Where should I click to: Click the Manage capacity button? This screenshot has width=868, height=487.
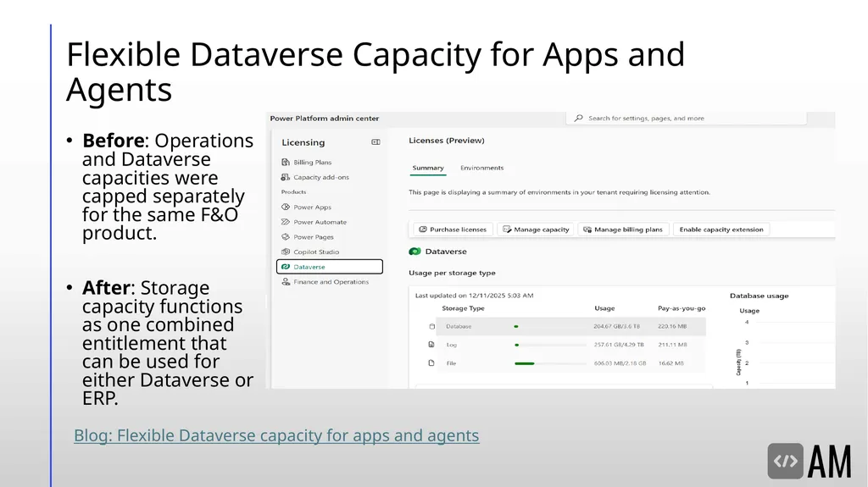[536, 230]
